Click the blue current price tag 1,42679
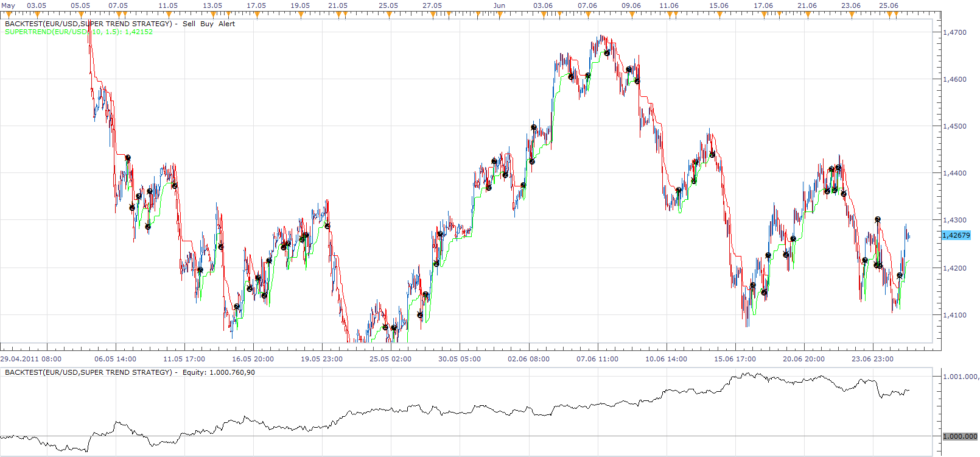Screen dimensions: 980x457 coord(956,235)
